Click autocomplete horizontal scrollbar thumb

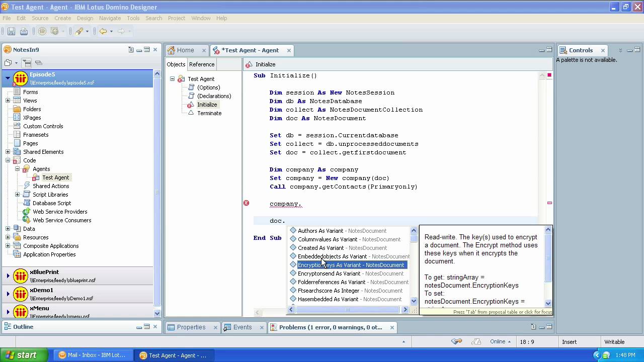click(x=347, y=310)
